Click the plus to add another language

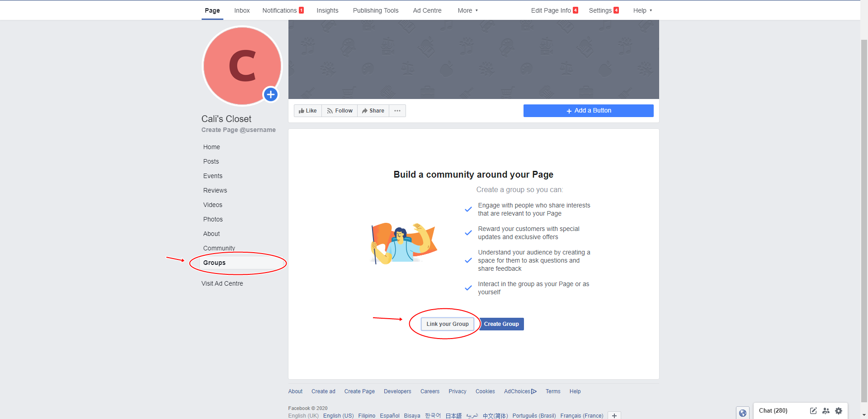coord(614,415)
